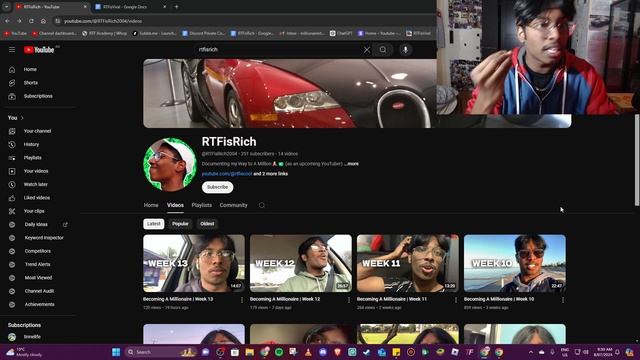Sort videos by Latest
The image size is (640, 360).
pyautogui.click(x=154, y=224)
